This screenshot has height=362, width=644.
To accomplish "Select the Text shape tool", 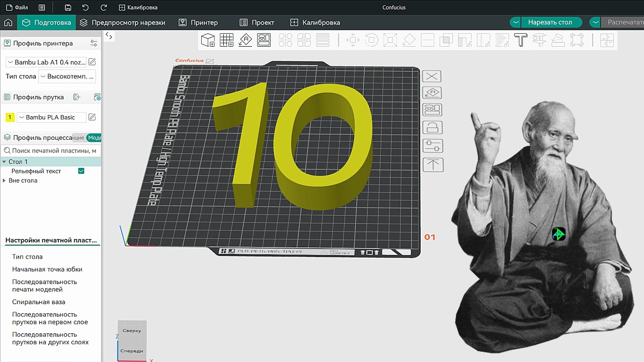I will pyautogui.click(x=520, y=40).
